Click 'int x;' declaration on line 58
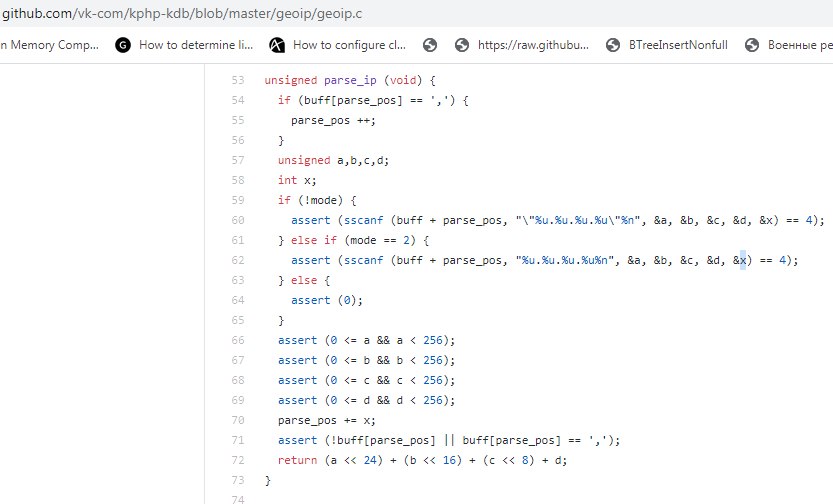Screen dimensions: 833x504 tap(297, 181)
